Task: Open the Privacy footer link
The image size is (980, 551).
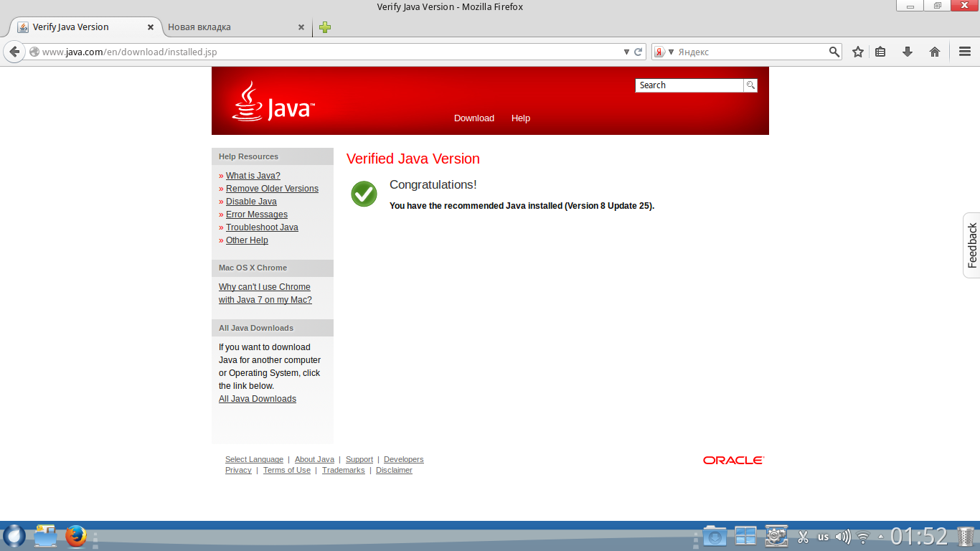Action: click(238, 471)
